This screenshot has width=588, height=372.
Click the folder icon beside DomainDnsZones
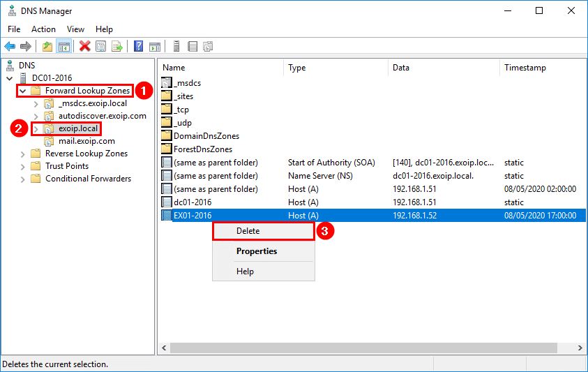pyautogui.click(x=167, y=136)
